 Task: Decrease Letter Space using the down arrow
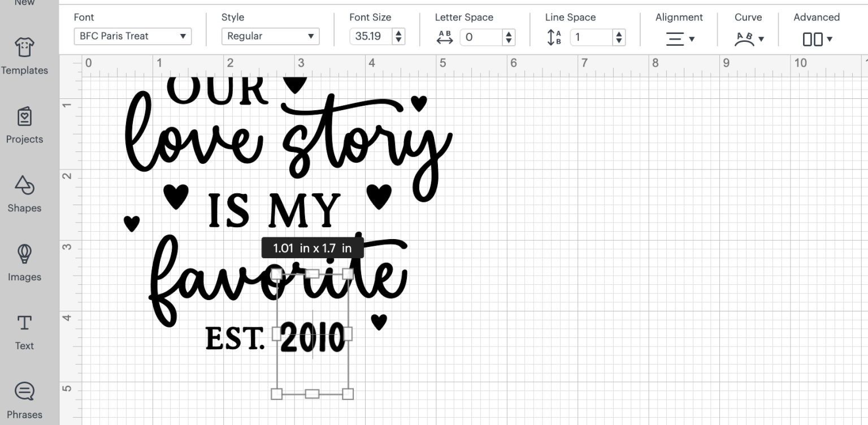[509, 40]
